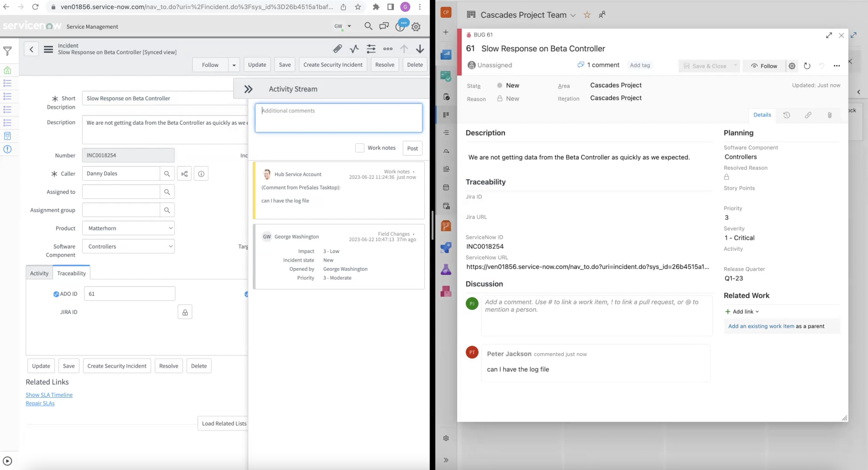The image size is (868, 470).
Task: Open the ServiceNow help icon
Action: (400, 27)
